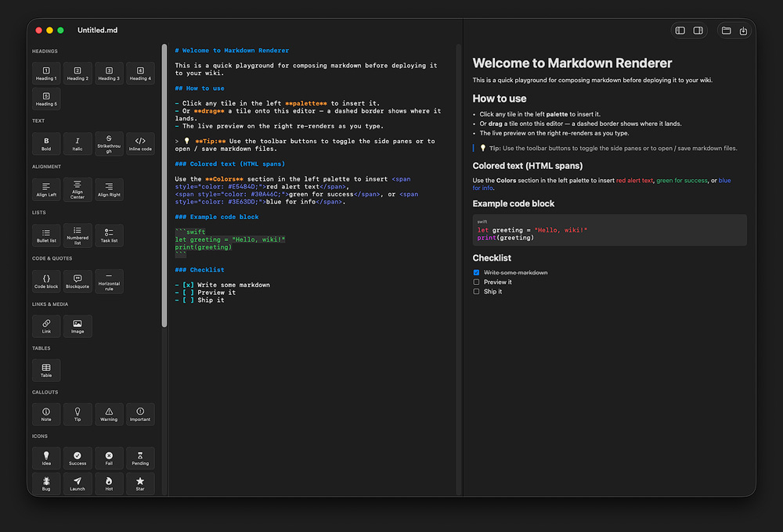Open a markdown file via folder button

(x=727, y=31)
